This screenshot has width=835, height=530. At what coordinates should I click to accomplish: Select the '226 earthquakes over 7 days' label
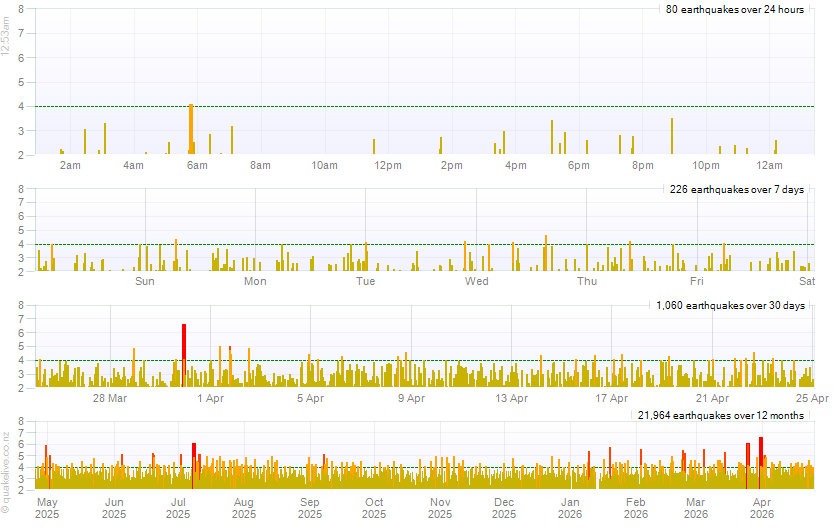click(x=736, y=189)
